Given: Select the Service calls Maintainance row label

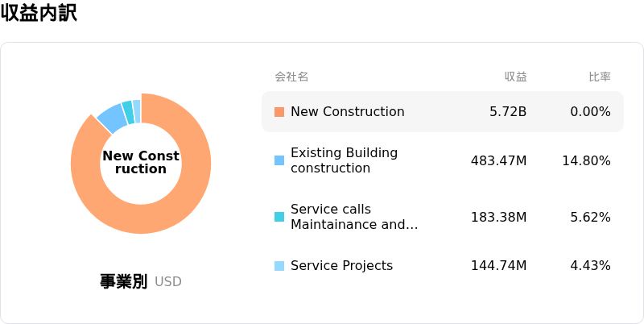Looking at the screenshot, I should pyautogui.click(x=354, y=217).
